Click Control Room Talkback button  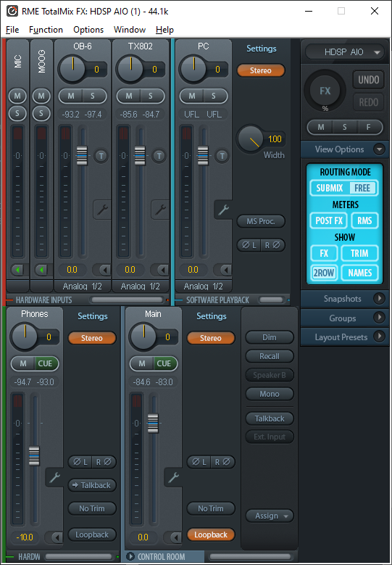270,418
